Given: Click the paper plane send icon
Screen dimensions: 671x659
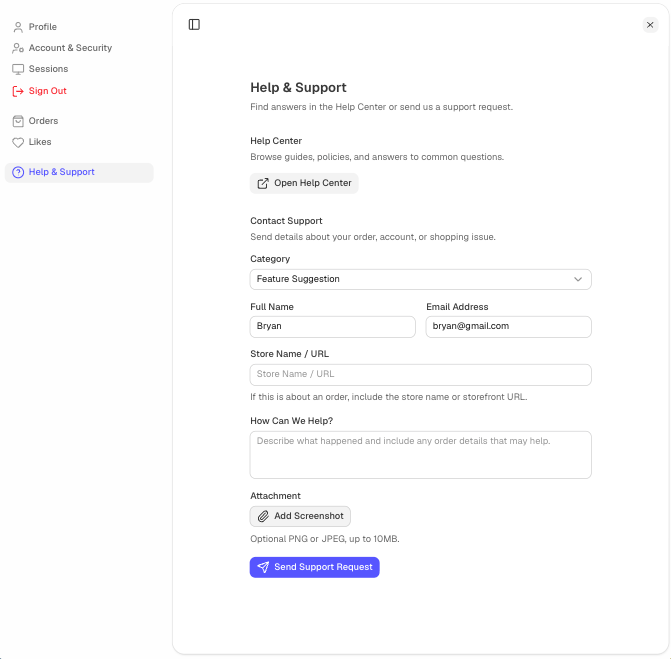Looking at the screenshot, I should (263, 567).
